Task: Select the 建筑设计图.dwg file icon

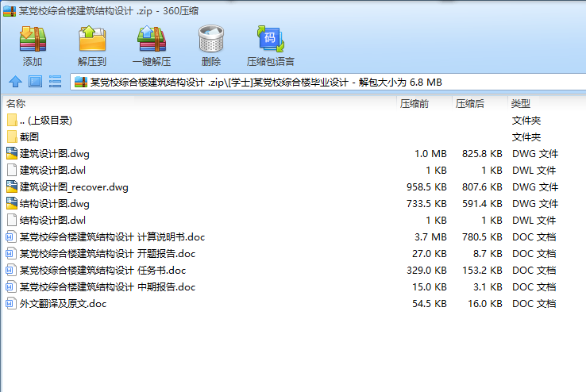Action: [12, 153]
